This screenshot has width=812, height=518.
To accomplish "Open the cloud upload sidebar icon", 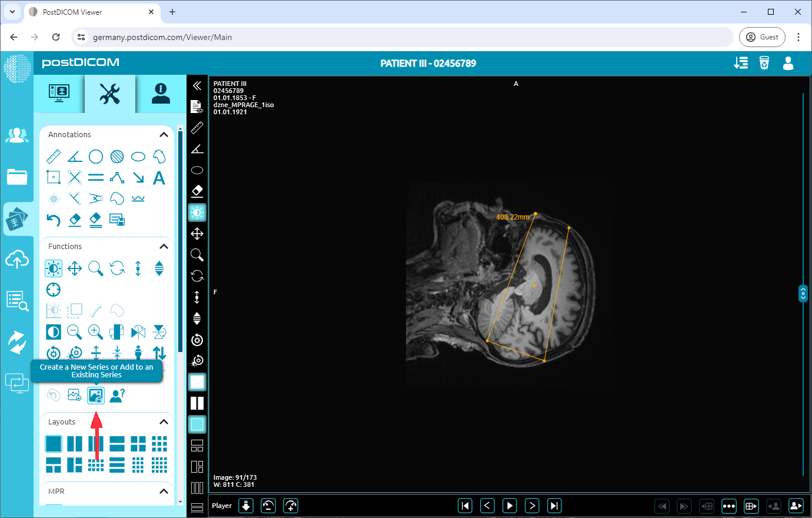I will (17, 260).
